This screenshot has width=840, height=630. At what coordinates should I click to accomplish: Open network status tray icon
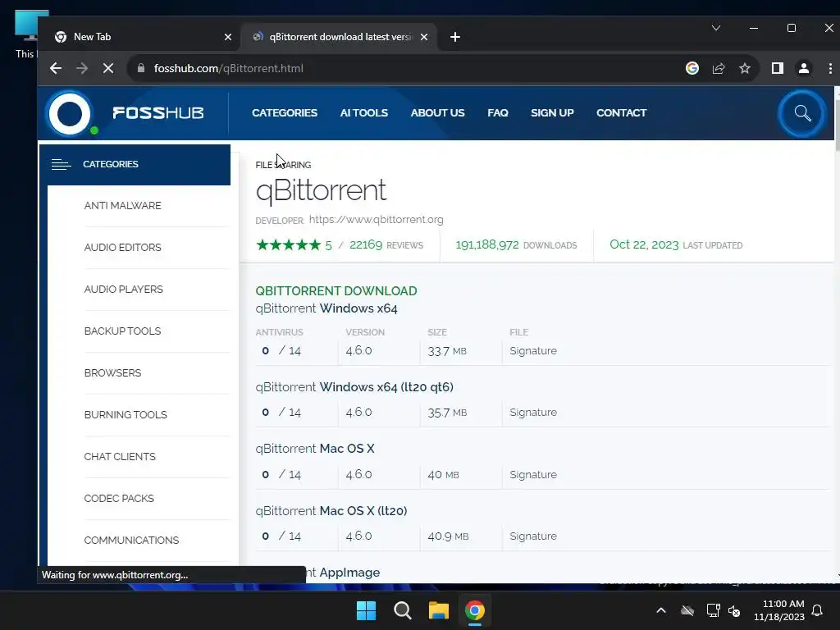point(713,610)
